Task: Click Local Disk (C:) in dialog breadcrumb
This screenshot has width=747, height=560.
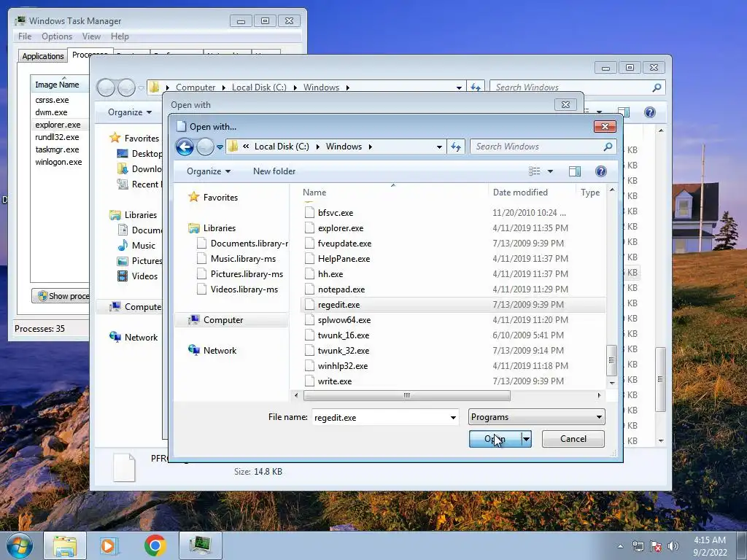Action: [282, 147]
